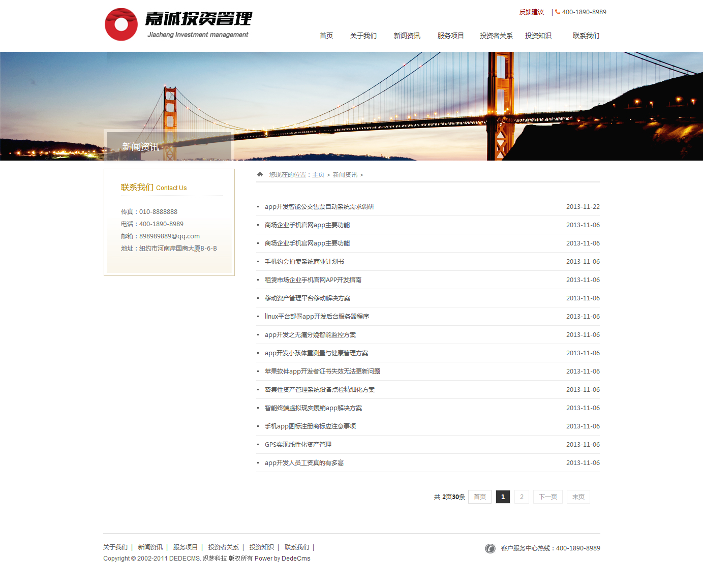Go to 投资者关系 in top navigation
The image size is (703, 588).
[x=496, y=36]
